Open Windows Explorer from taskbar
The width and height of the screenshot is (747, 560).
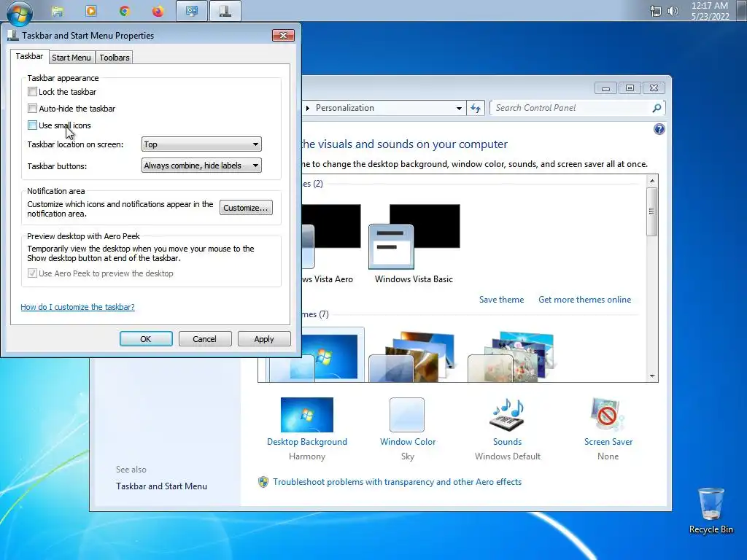[x=58, y=11]
